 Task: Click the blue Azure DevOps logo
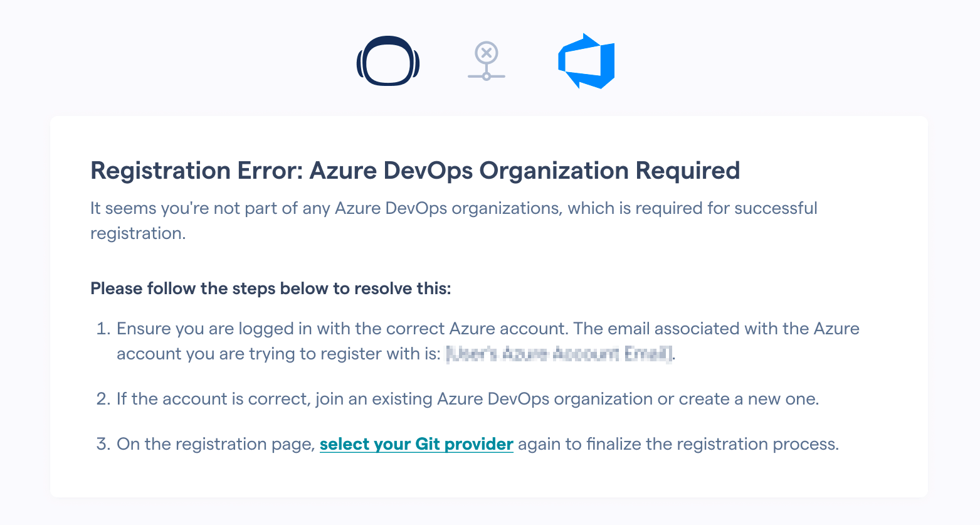[x=586, y=61]
